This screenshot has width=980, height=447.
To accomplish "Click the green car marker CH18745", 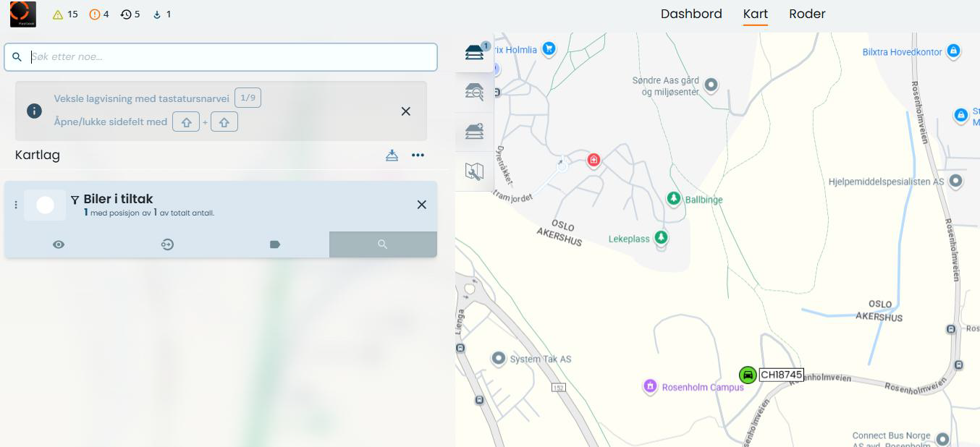I will click(x=748, y=375).
